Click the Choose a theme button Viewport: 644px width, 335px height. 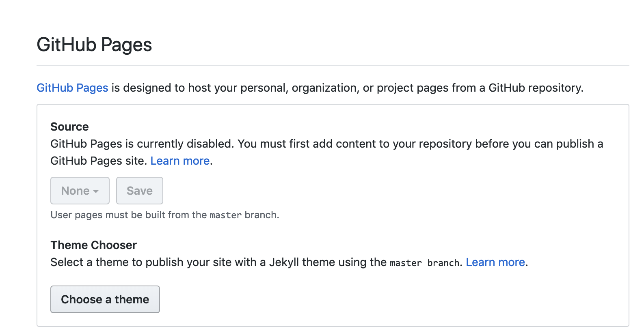point(105,299)
